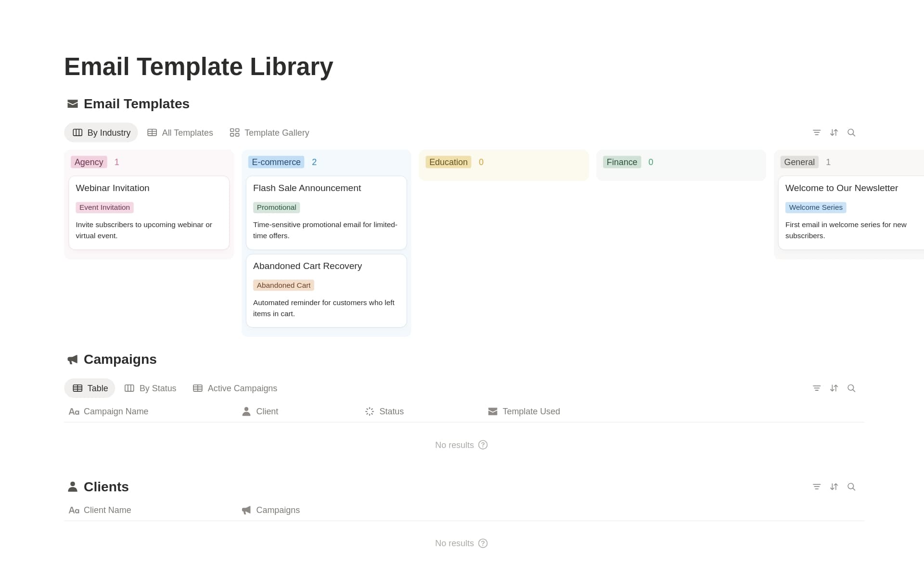Click No results text under Campaigns
924x577 pixels.
(x=454, y=445)
